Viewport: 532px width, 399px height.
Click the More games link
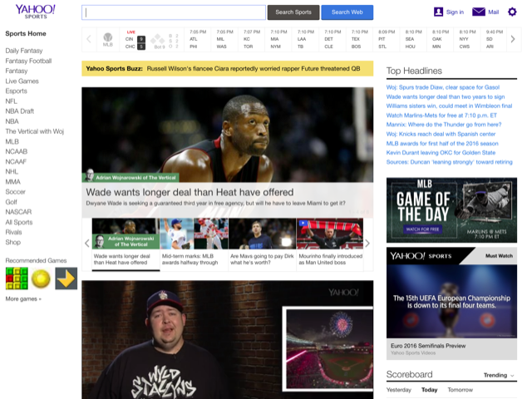point(23,299)
